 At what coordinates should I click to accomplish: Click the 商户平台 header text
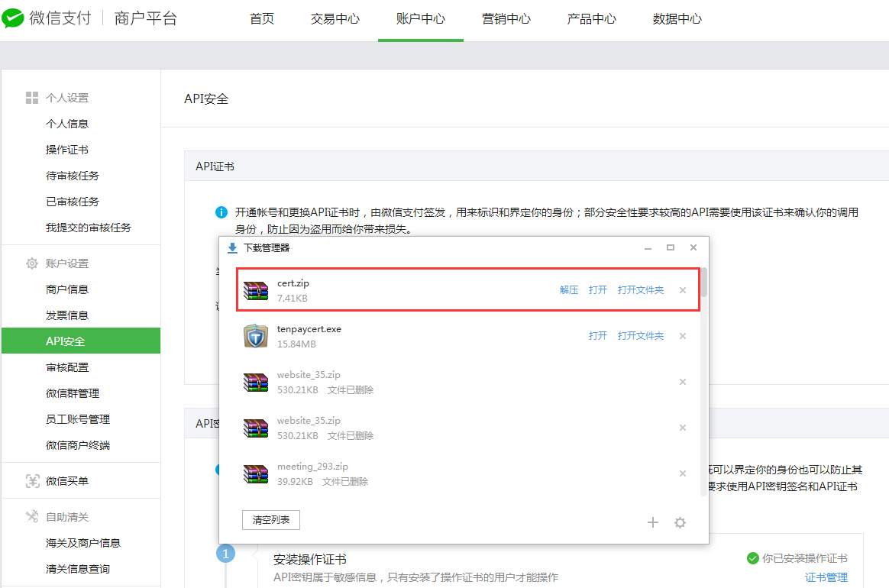(146, 18)
